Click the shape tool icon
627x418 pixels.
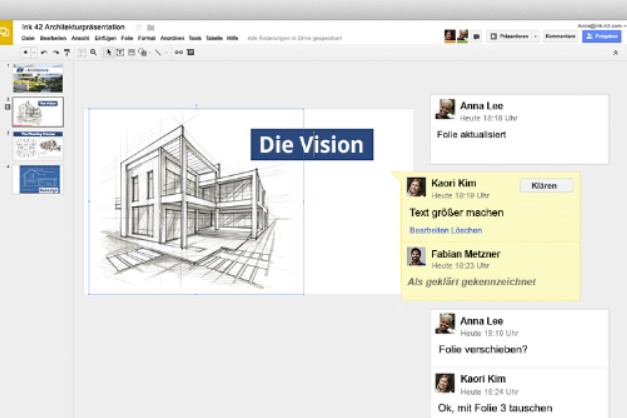(x=142, y=52)
